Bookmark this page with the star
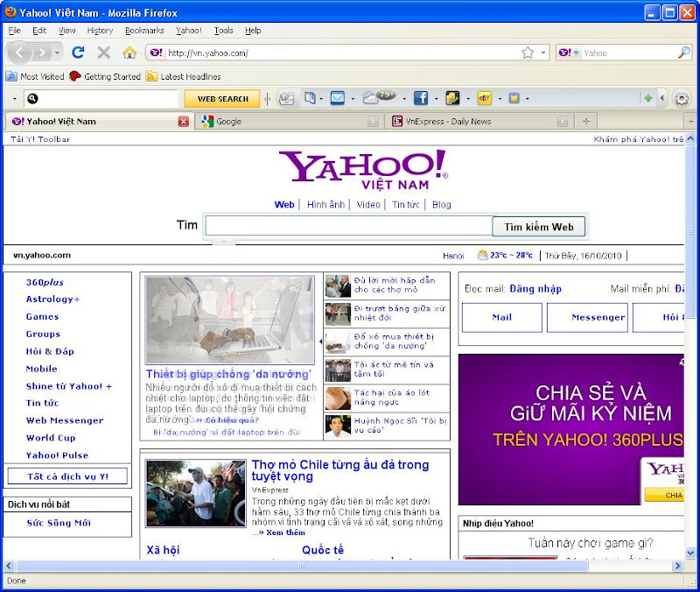 (528, 53)
